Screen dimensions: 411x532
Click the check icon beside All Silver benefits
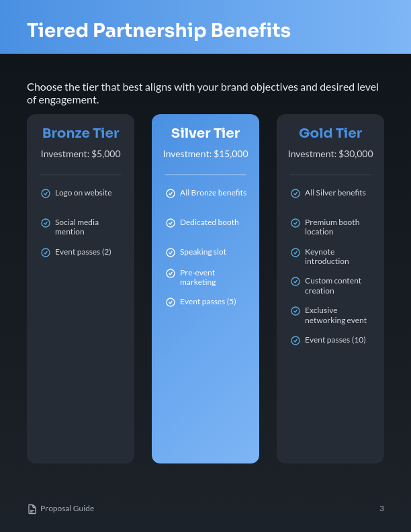(x=295, y=193)
